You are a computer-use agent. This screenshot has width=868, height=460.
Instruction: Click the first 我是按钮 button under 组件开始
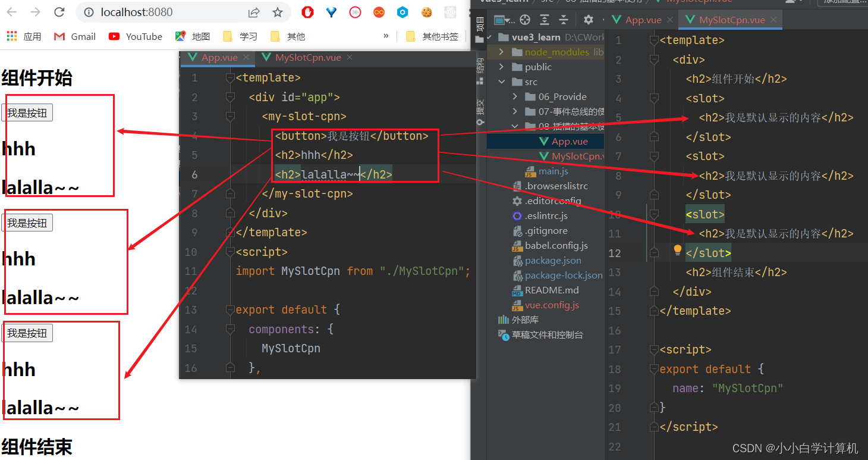pos(27,112)
